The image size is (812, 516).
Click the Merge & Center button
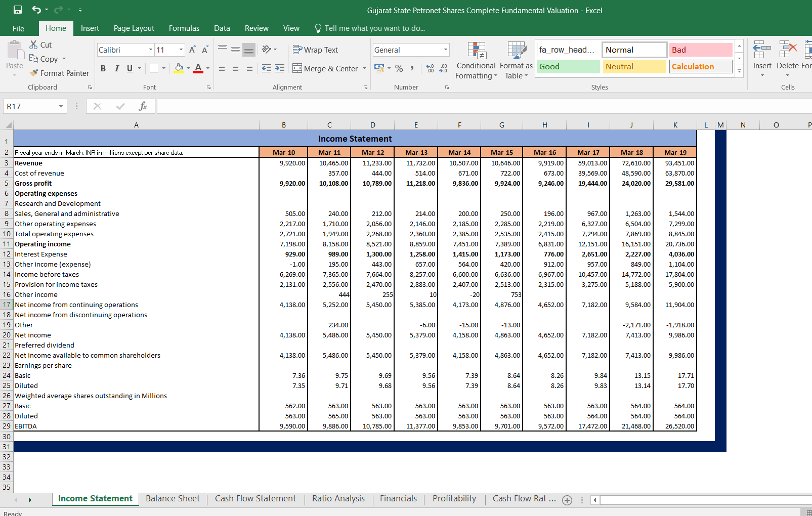(x=325, y=68)
